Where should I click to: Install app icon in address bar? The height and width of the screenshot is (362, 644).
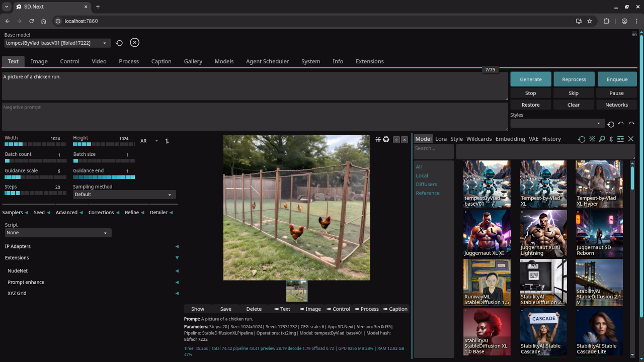pyautogui.click(x=579, y=21)
